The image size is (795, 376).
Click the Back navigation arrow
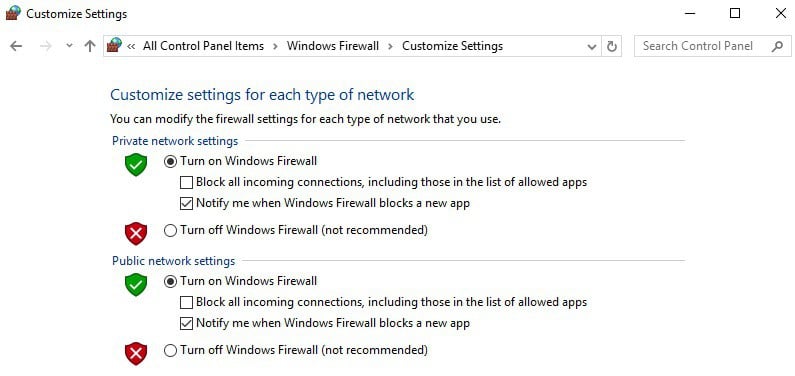(x=16, y=46)
